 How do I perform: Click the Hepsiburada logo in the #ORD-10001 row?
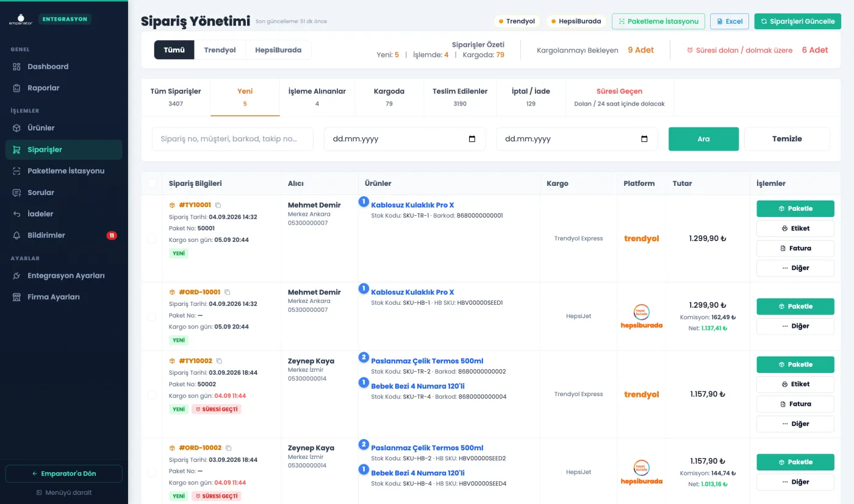click(x=642, y=316)
